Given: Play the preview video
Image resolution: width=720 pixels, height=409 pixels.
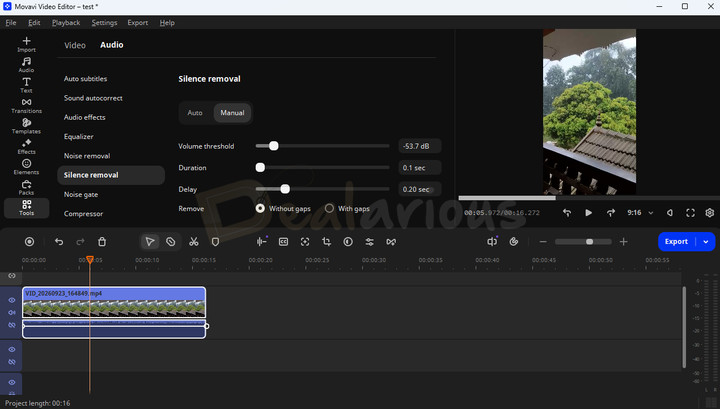Looking at the screenshot, I should point(588,213).
